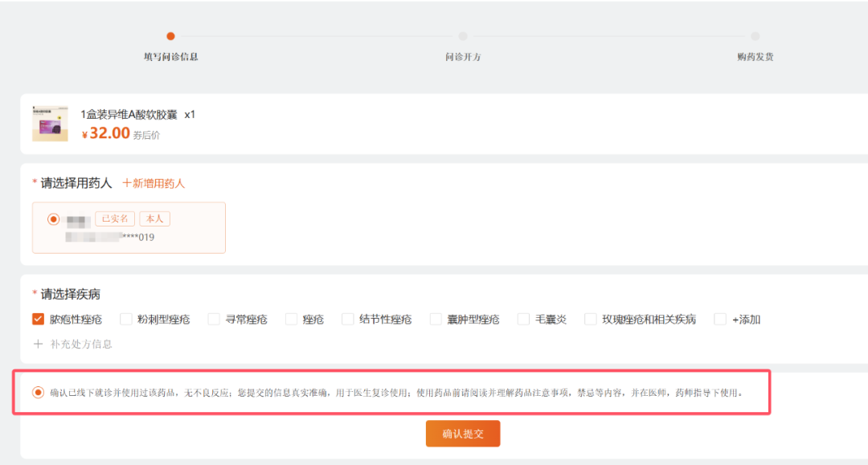Check the 粉刺型痤疮 checkbox
This screenshot has width=868, height=465.
tap(126, 319)
